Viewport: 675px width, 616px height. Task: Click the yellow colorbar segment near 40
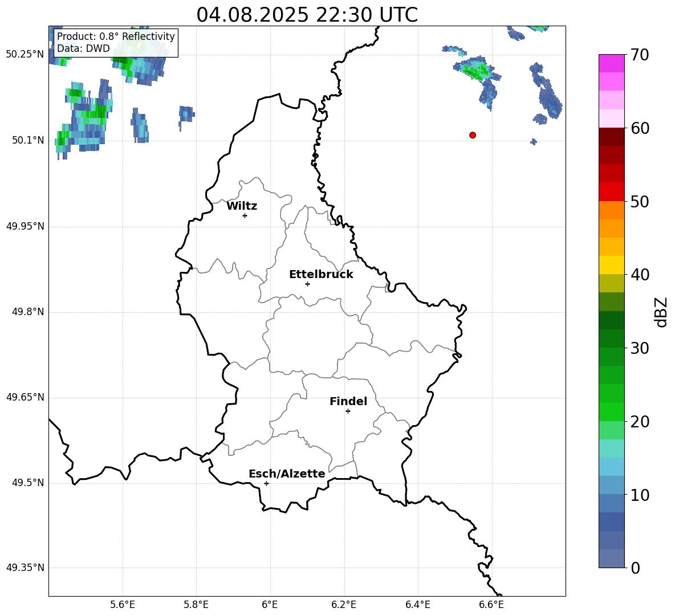611,265
